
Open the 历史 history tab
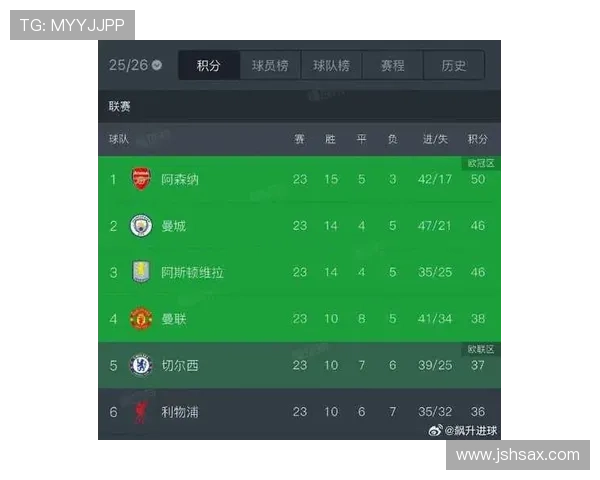click(x=453, y=66)
